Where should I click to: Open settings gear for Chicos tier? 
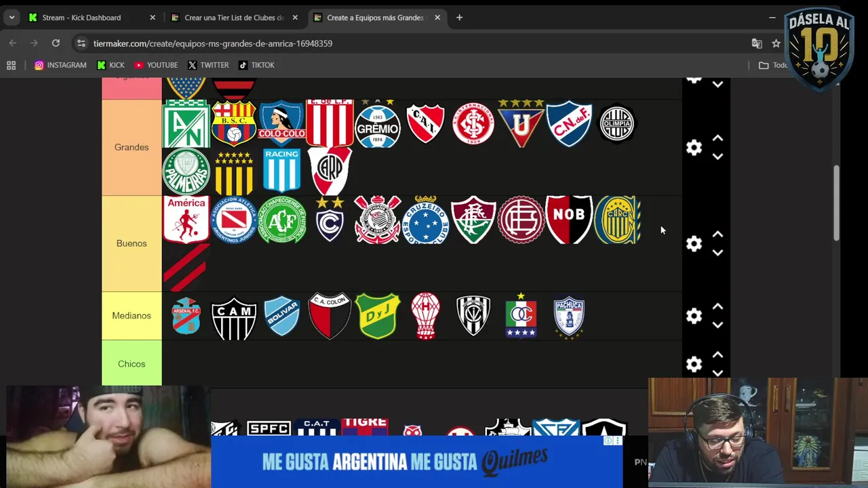[694, 364]
